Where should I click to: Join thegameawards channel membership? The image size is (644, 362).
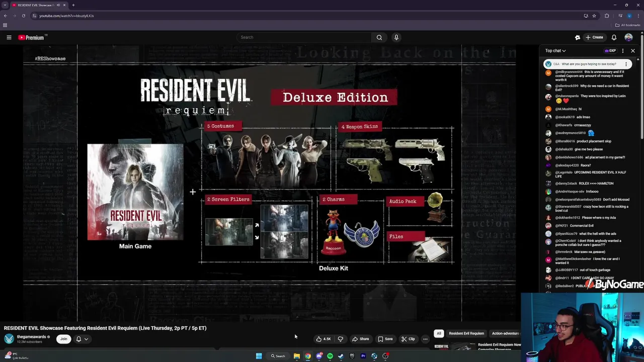click(63, 339)
